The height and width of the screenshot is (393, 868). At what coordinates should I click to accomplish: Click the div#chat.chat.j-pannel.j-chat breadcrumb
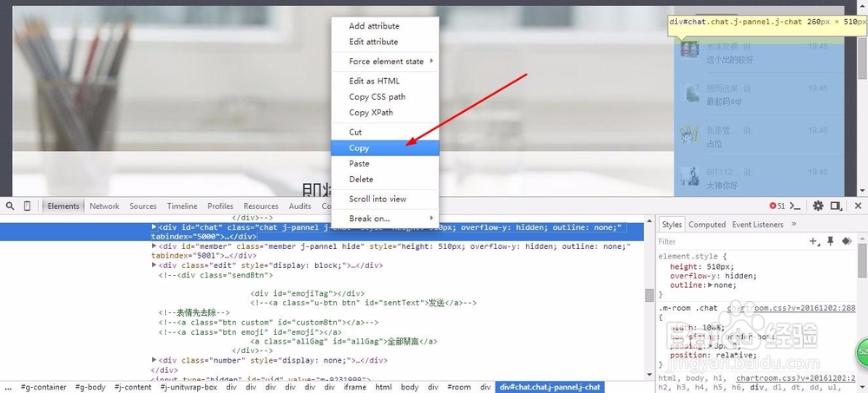549,387
